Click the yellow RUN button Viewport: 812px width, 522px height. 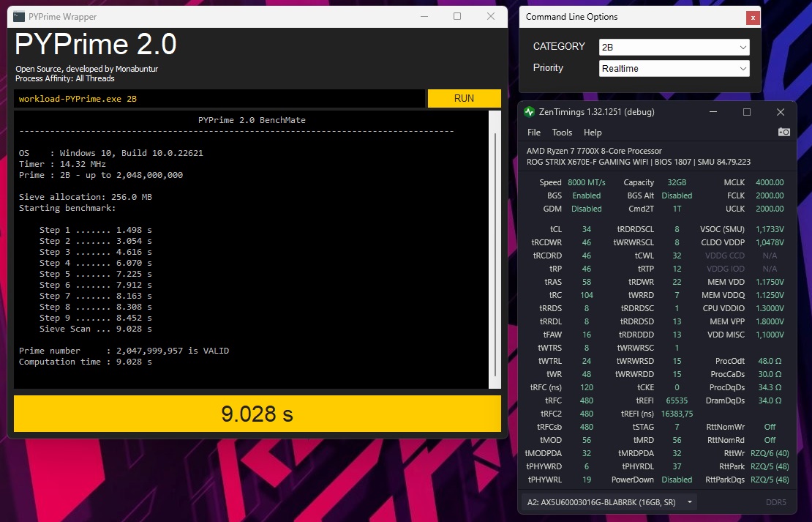(464, 99)
